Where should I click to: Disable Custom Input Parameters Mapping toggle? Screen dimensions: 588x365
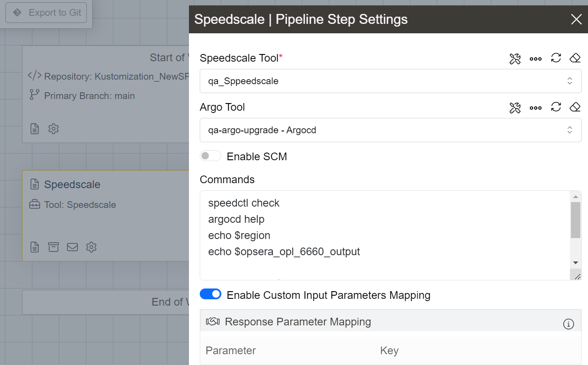click(211, 294)
